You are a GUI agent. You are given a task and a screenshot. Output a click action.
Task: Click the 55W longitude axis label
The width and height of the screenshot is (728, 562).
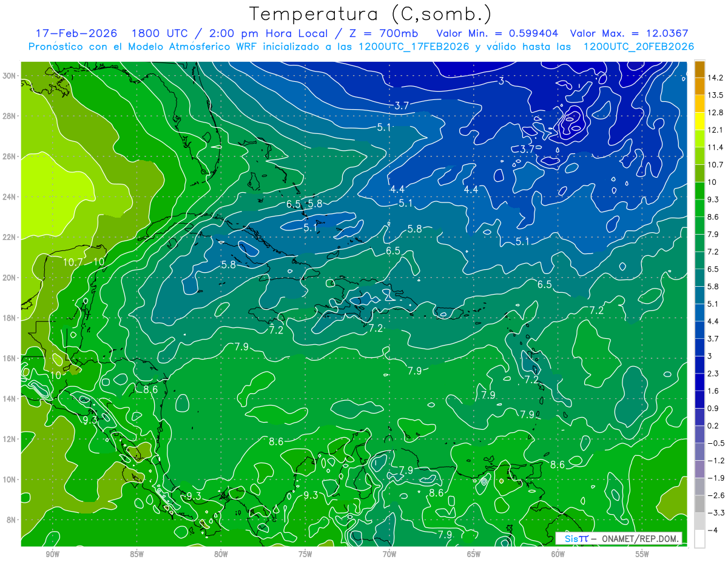642,554
